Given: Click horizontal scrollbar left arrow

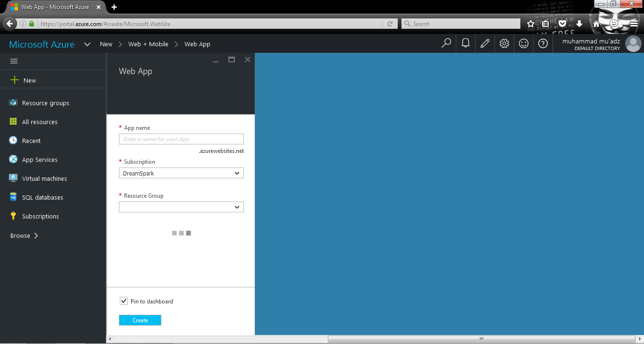Looking at the screenshot, I should click(110, 339).
